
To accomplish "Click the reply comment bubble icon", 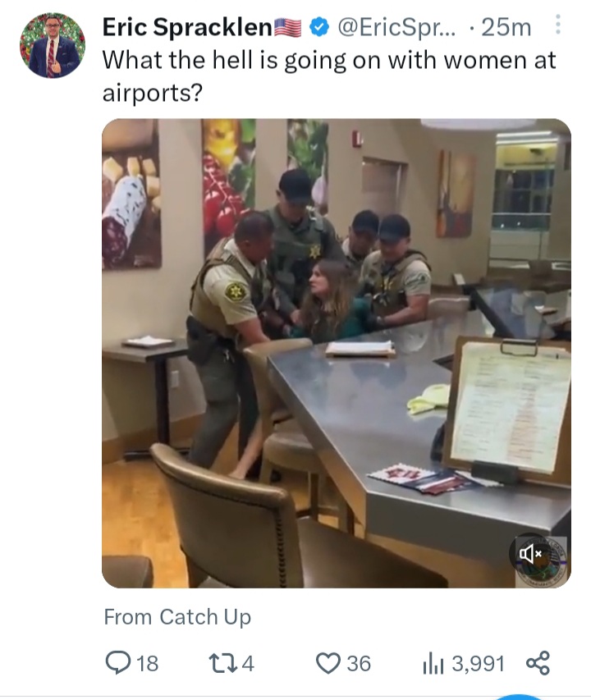I will tap(118, 662).
